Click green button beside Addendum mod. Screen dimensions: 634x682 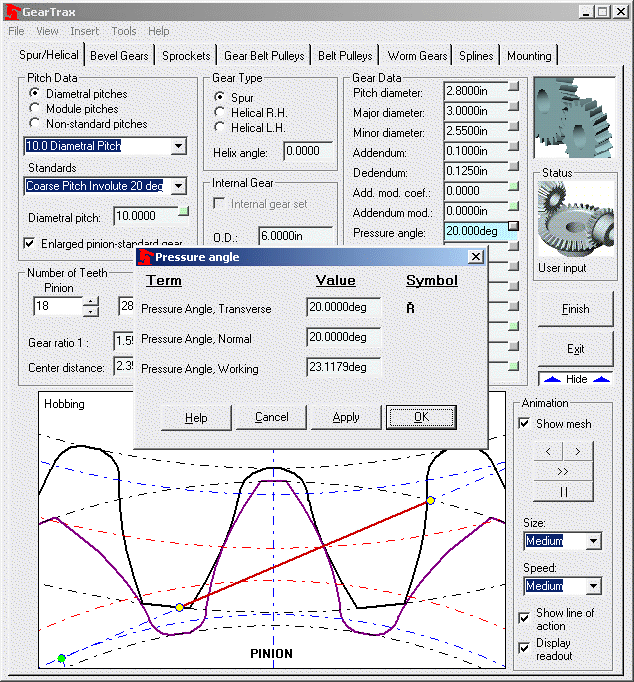click(514, 206)
